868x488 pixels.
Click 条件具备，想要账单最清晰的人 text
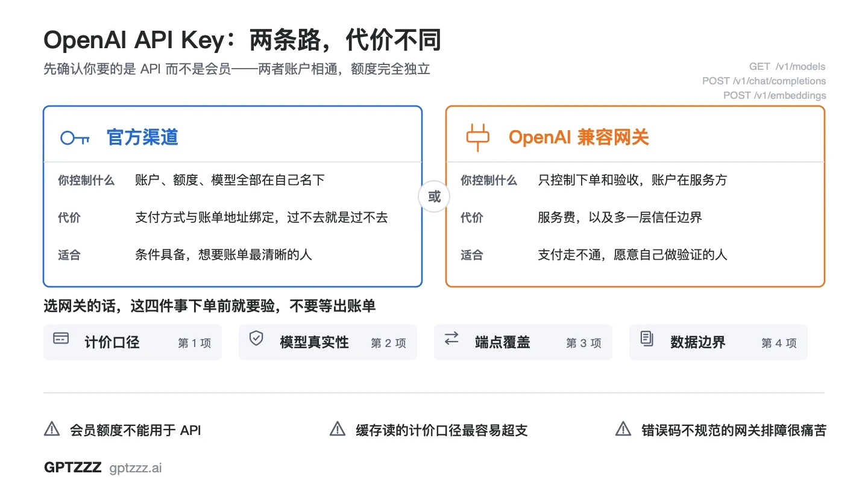(224, 255)
